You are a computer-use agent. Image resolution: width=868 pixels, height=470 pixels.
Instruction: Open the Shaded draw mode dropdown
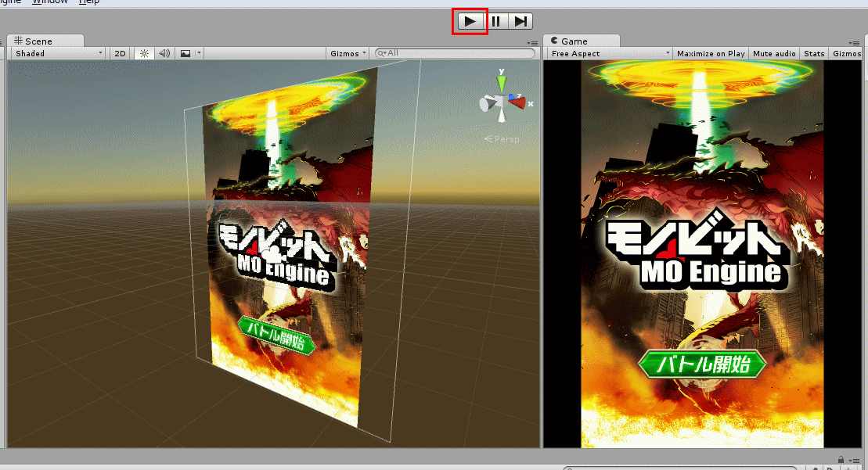coord(58,54)
